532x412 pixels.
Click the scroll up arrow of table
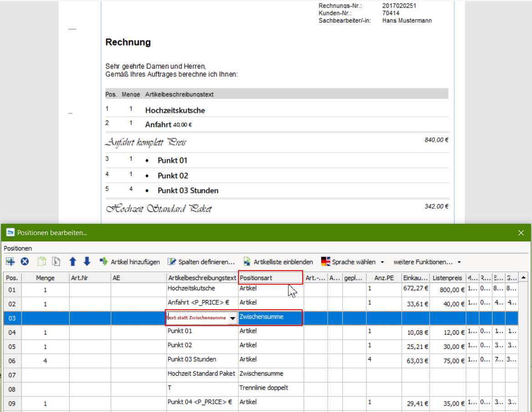click(x=523, y=277)
